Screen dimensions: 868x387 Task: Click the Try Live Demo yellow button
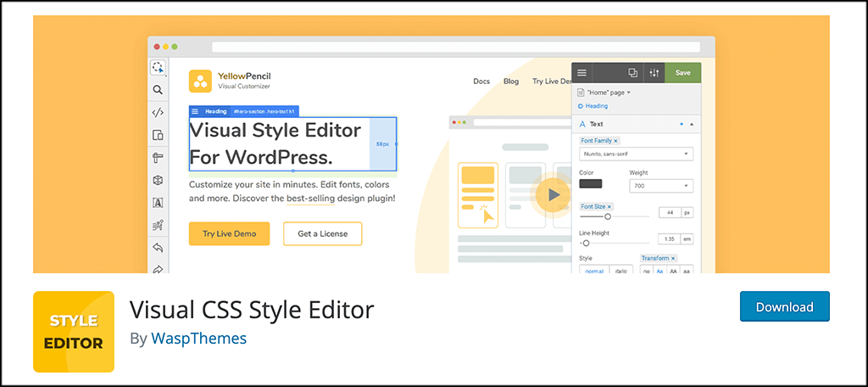pyautogui.click(x=229, y=233)
